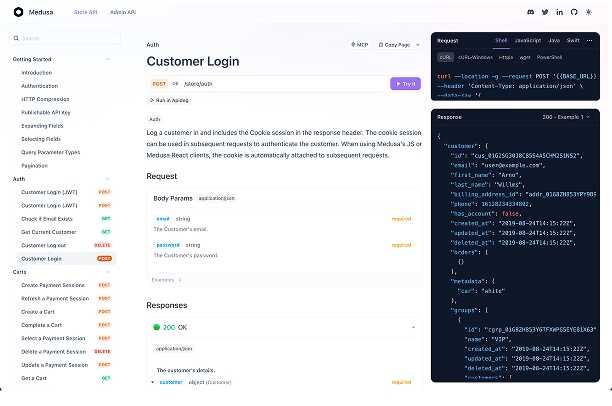This screenshot has width=612, height=406.
Task: Open the 200 - Example 1 dropdown
Action: (x=568, y=117)
